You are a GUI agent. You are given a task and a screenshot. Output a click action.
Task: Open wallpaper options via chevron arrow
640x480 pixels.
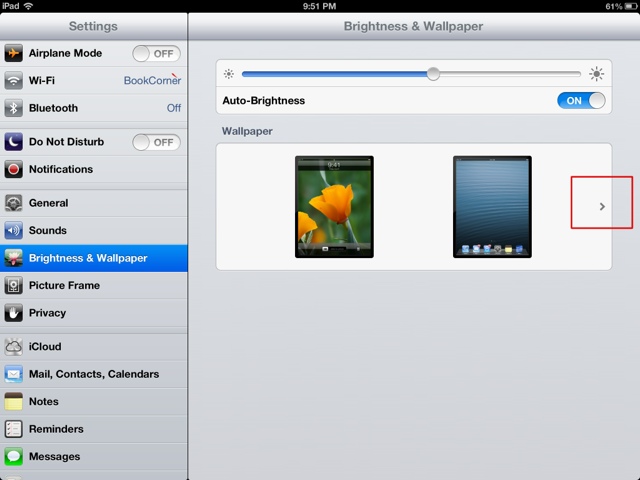(x=602, y=207)
